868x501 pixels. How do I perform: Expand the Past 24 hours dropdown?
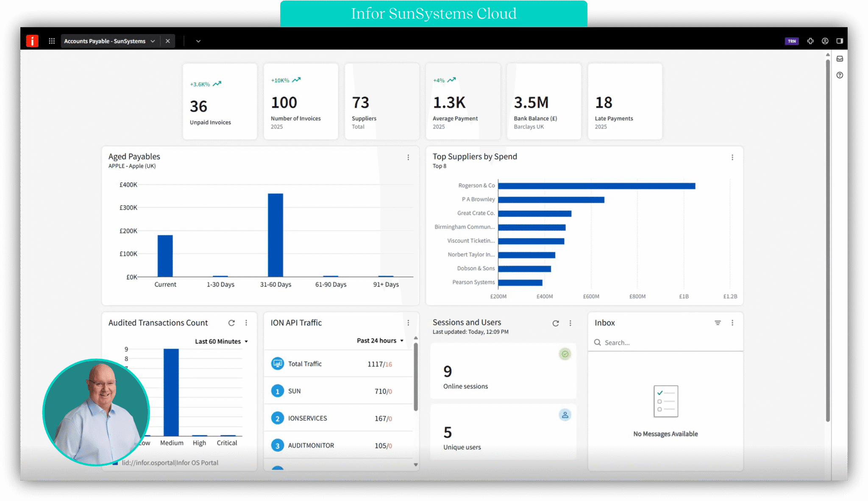[380, 341]
